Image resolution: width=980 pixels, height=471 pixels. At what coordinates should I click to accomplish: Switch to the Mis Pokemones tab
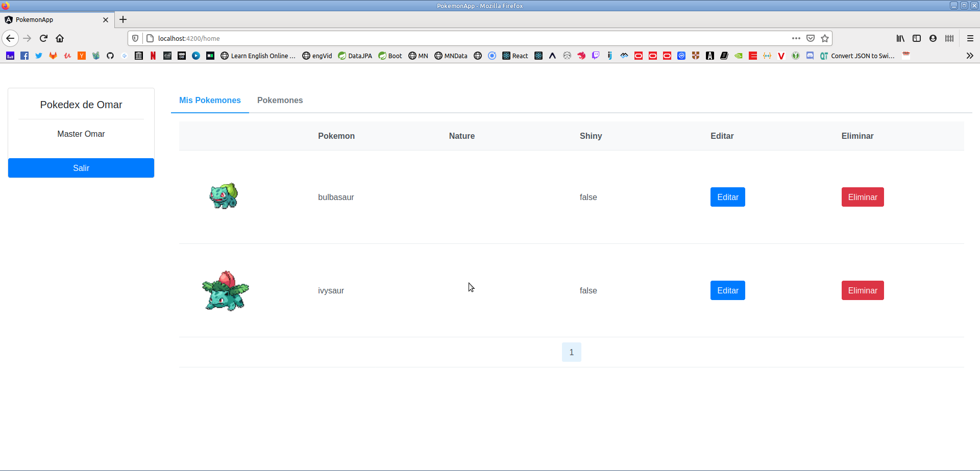pyautogui.click(x=210, y=100)
